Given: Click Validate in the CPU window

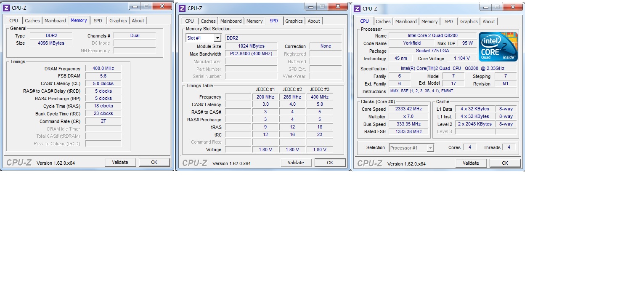Looking at the screenshot, I should 471,163.
